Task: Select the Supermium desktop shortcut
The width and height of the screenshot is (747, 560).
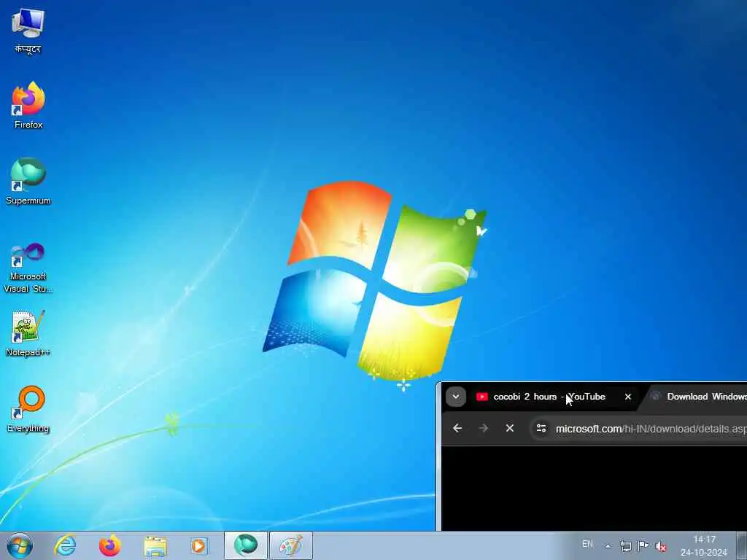Action: click(x=28, y=181)
